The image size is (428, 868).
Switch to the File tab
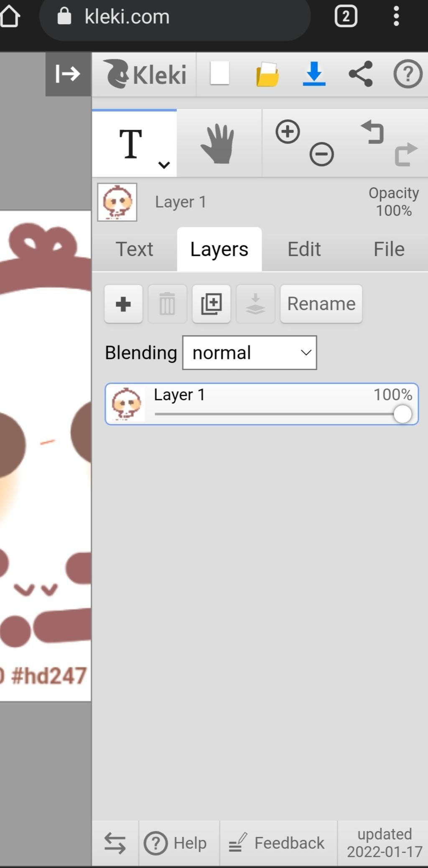pos(389,249)
